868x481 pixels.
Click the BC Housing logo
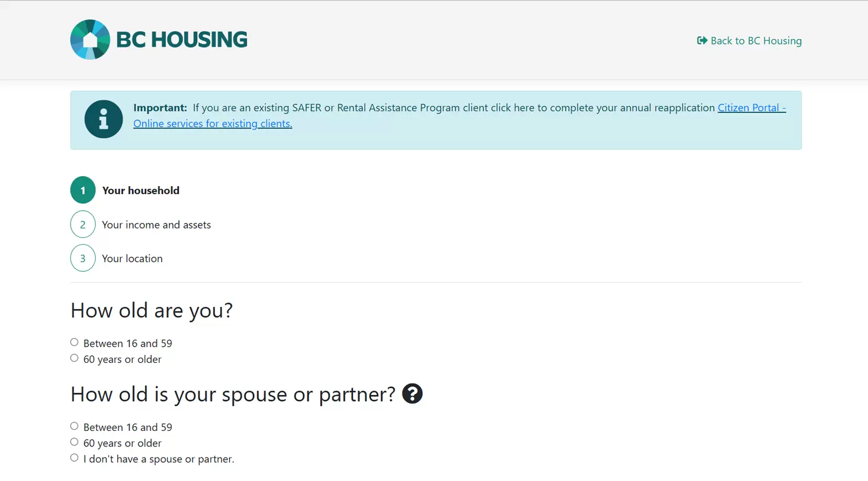point(158,39)
